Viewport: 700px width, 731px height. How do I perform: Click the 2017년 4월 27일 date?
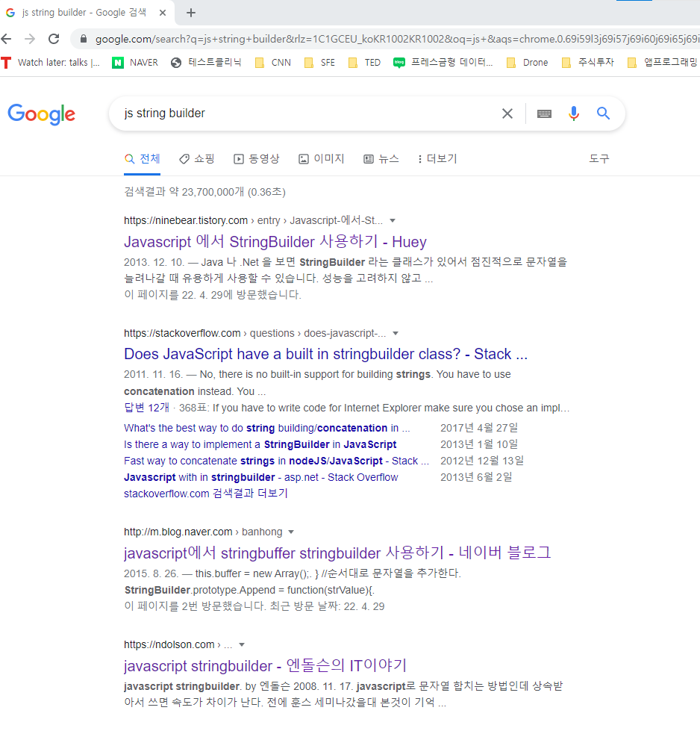click(479, 428)
